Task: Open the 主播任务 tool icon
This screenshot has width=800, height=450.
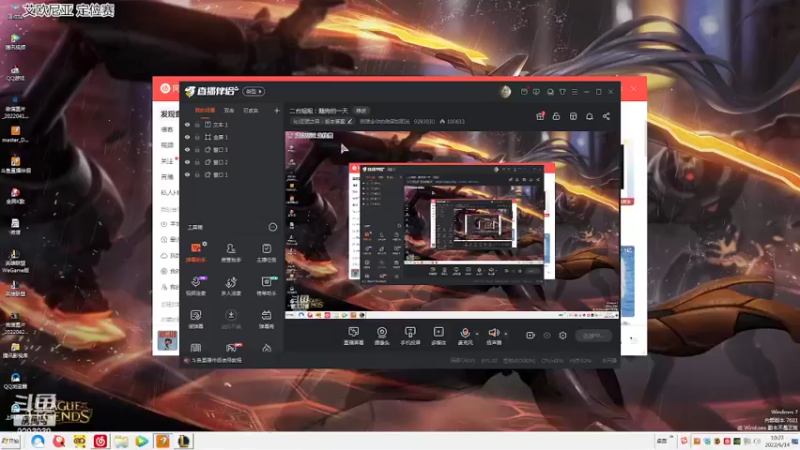Action: [266, 253]
